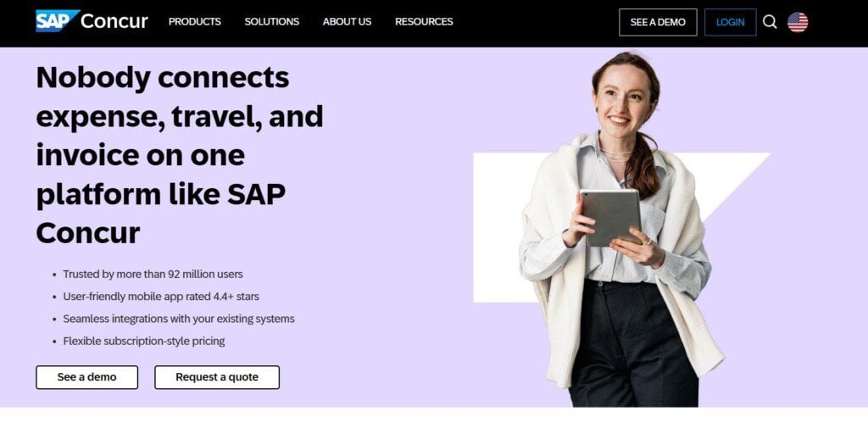Viewport: 868px width, 428px height.
Task: Click the tablet held by the woman
Action: pos(609,215)
